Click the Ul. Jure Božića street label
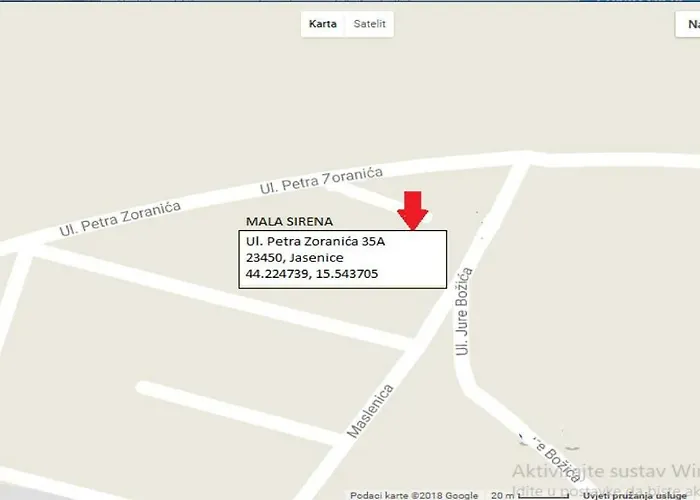This screenshot has width=700, height=500. tap(464, 311)
